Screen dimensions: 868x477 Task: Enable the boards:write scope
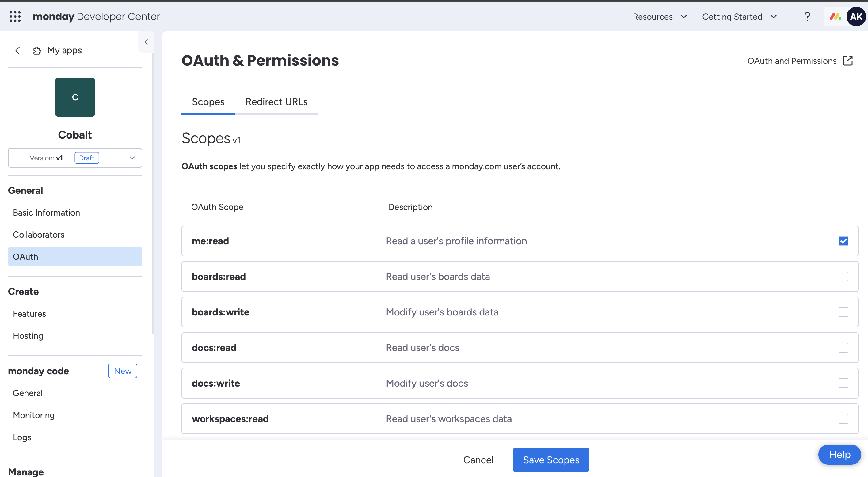tap(843, 312)
